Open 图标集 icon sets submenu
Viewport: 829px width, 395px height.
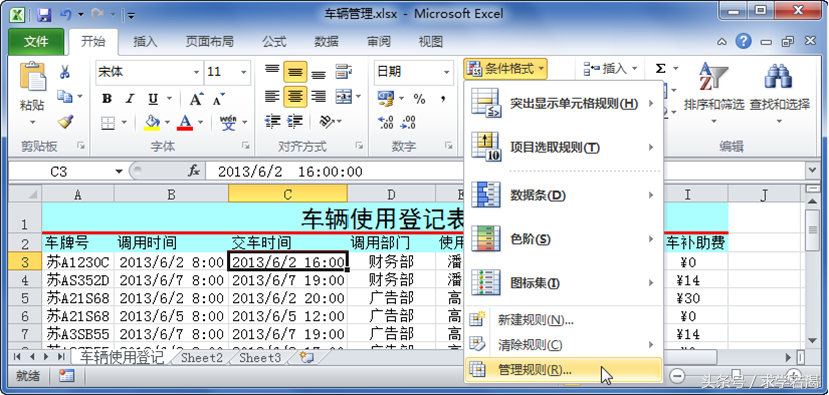pyautogui.click(x=563, y=283)
